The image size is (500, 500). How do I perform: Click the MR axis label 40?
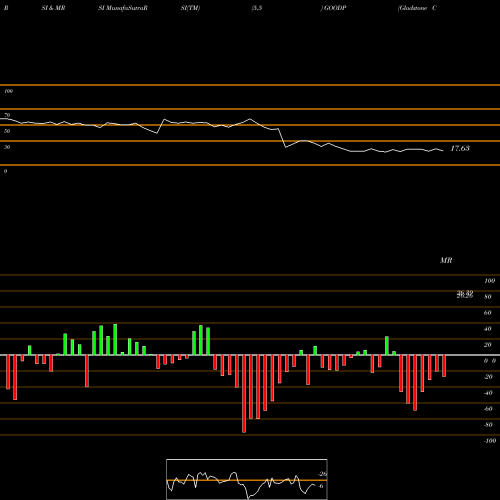click(x=488, y=329)
